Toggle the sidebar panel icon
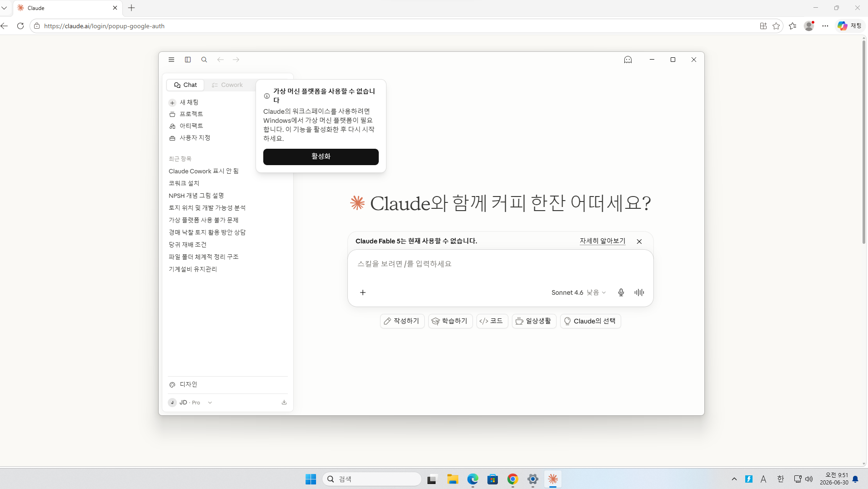 click(188, 60)
